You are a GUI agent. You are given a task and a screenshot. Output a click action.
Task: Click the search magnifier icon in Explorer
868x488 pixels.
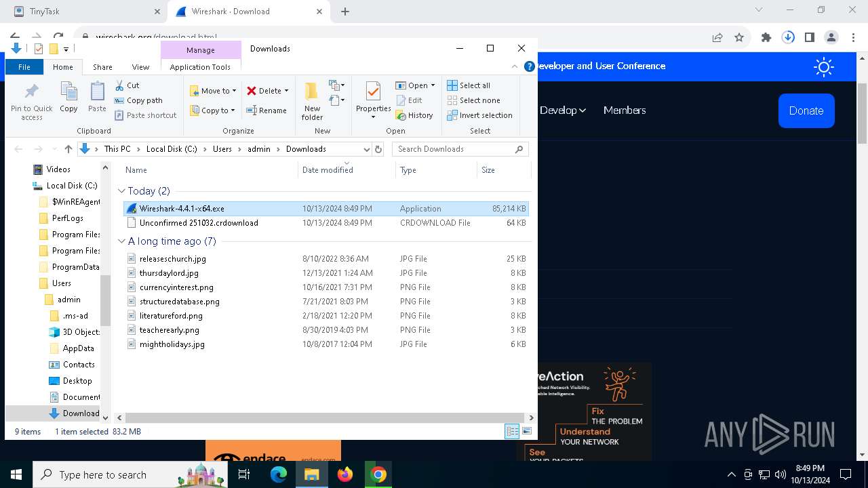tap(519, 149)
